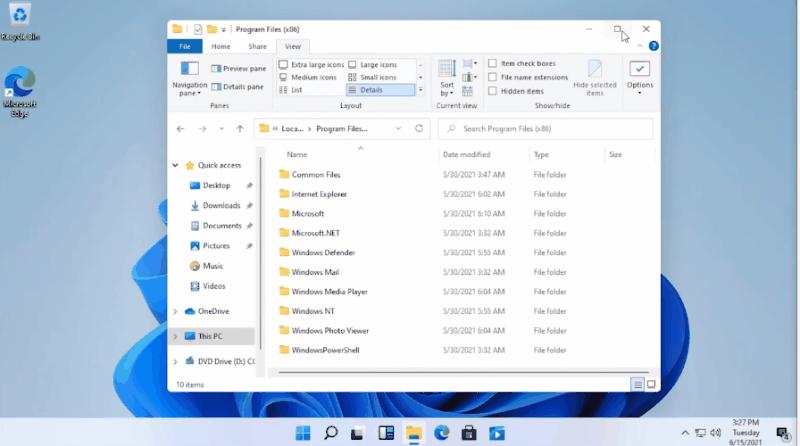Expand the OneDrive tree node
800x446 pixels.
(x=176, y=311)
